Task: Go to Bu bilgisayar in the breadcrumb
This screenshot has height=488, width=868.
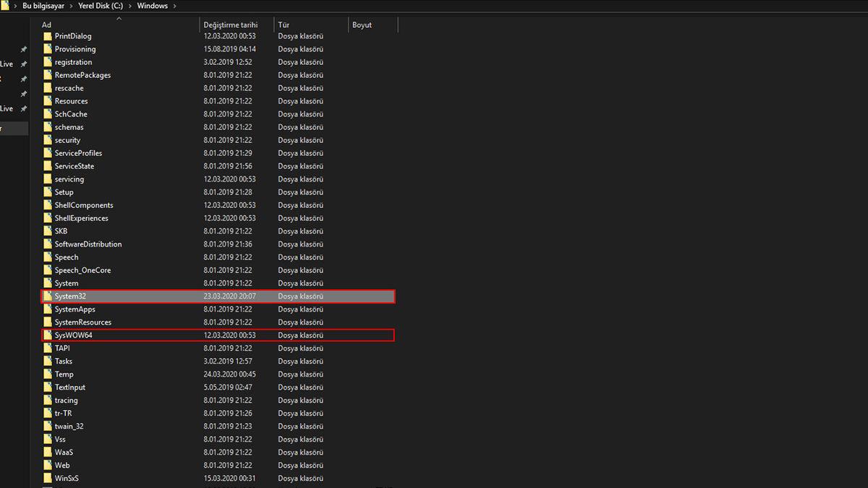Action: point(43,6)
